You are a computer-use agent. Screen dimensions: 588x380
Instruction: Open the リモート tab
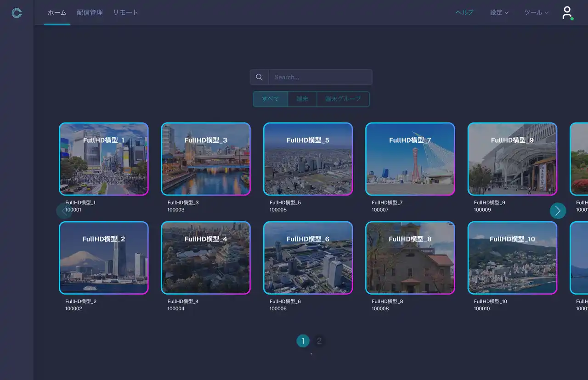[125, 12]
